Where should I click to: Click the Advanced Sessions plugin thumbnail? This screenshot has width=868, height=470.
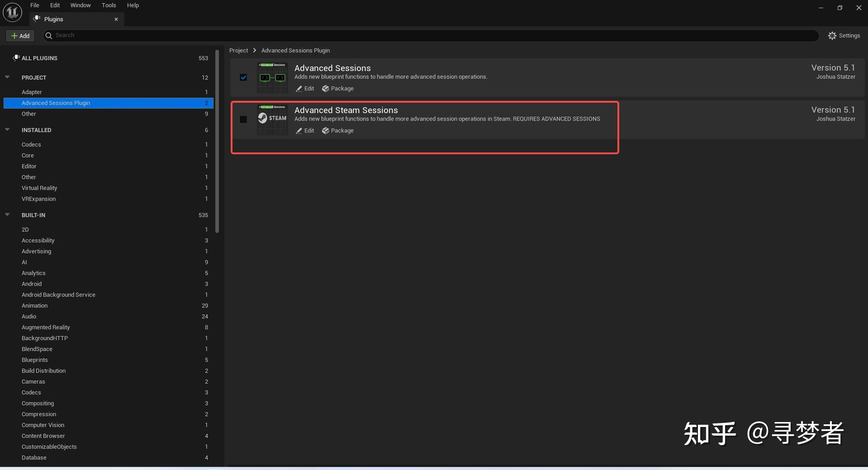(272, 77)
